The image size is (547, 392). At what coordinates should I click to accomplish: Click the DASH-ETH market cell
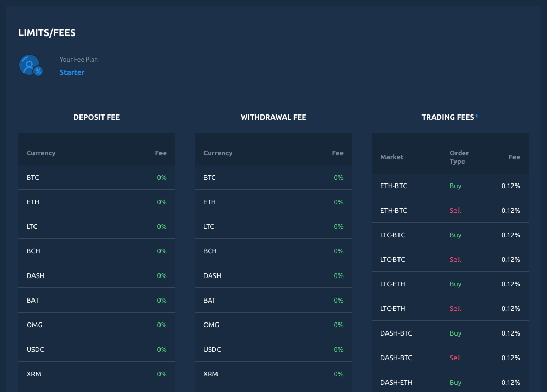coord(396,382)
